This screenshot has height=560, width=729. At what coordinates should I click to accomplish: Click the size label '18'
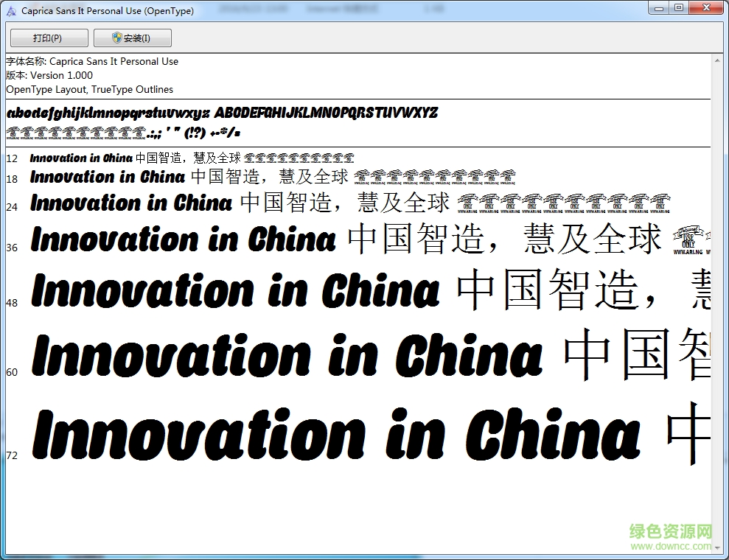pyautogui.click(x=12, y=179)
